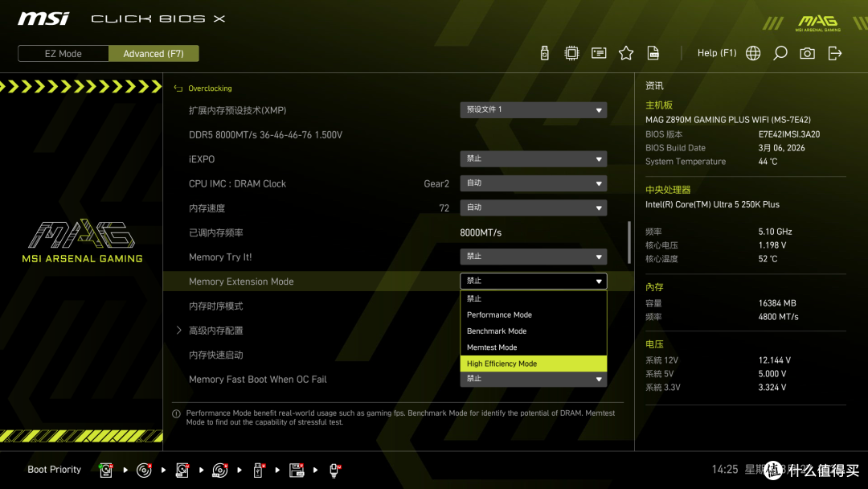Choose Memtest Mode option
This screenshot has width=868, height=489.
tap(533, 347)
